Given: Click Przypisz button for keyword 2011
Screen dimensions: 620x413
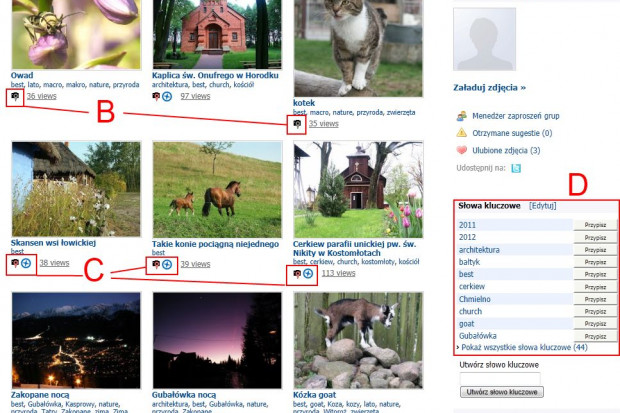Looking at the screenshot, I should (595, 225).
